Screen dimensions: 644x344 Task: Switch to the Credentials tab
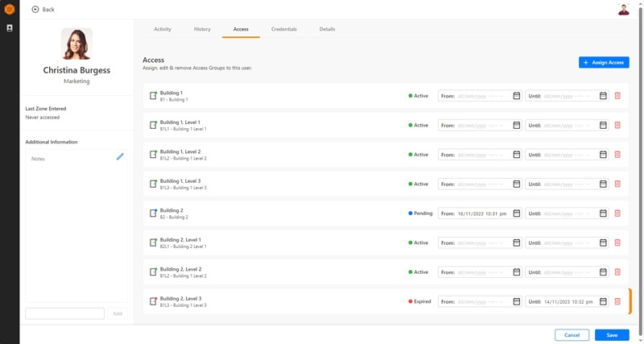click(x=283, y=29)
